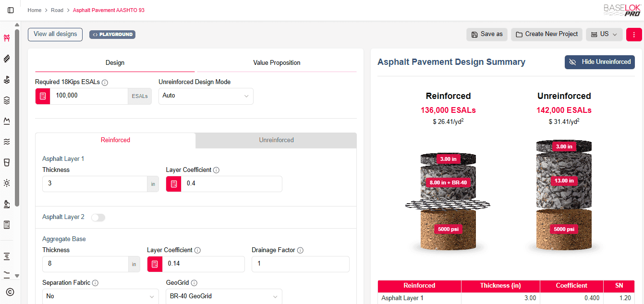The width and height of the screenshot is (644, 304).
Task: Click the View all designs button
Action: pos(55,34)
